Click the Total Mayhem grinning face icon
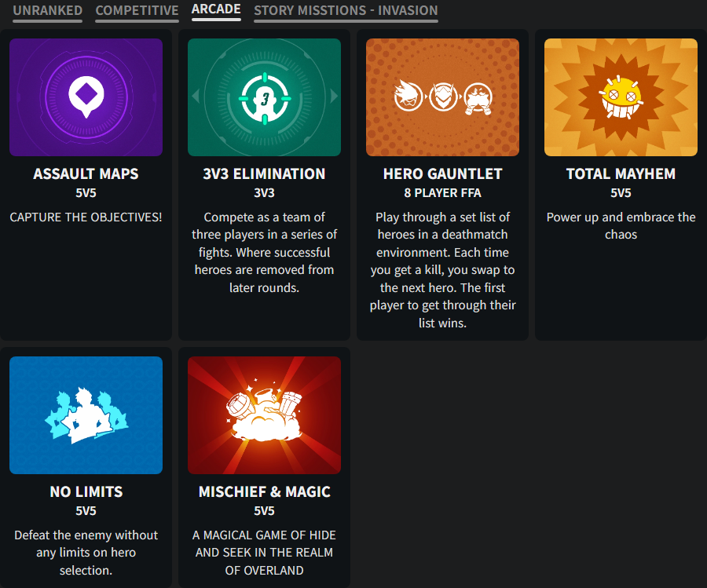 [621, 98]
